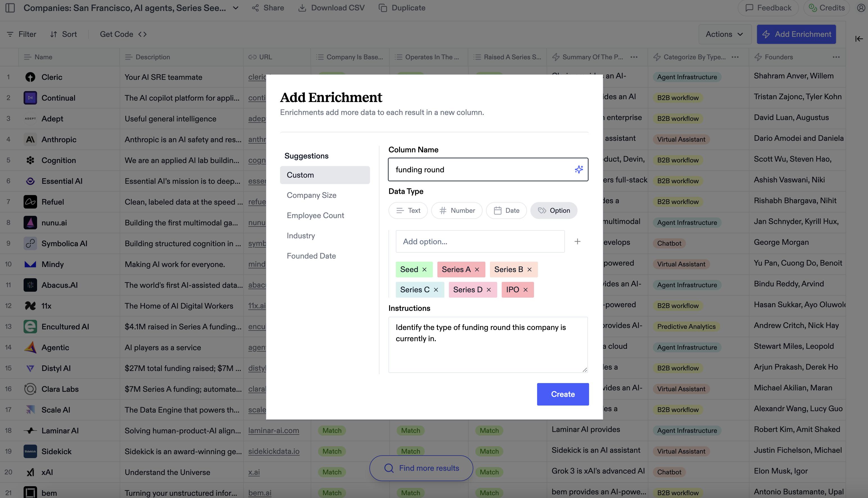
Task: Select the Text data type
Action: pos(408,210)
